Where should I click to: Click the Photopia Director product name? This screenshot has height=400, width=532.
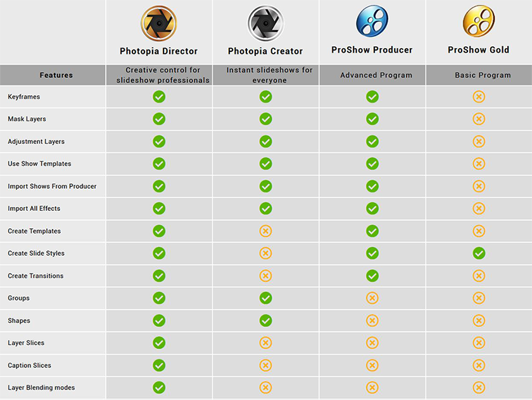[x=159, y=51]
